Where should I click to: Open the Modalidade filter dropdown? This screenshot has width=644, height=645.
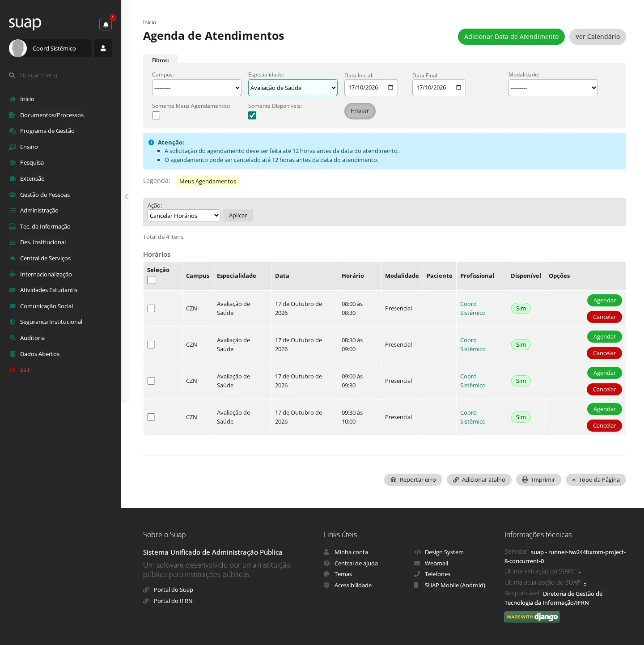pyautogui.click(x=553, y=88)
